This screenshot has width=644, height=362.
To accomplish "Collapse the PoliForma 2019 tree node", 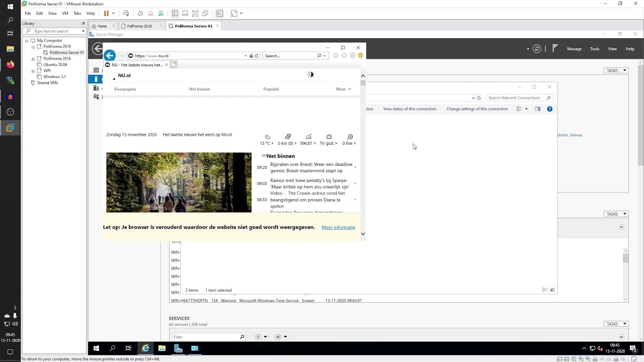I will [x=33, y=47].
